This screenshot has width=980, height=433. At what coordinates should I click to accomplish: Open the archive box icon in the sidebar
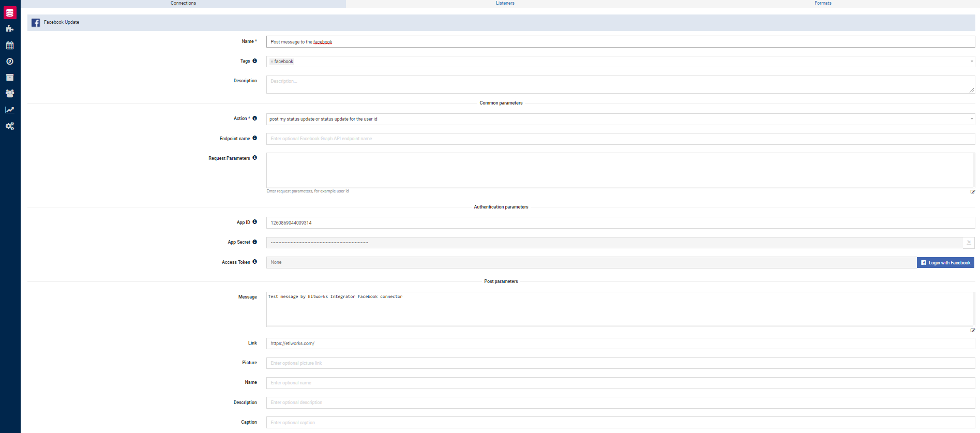[10, 77]
